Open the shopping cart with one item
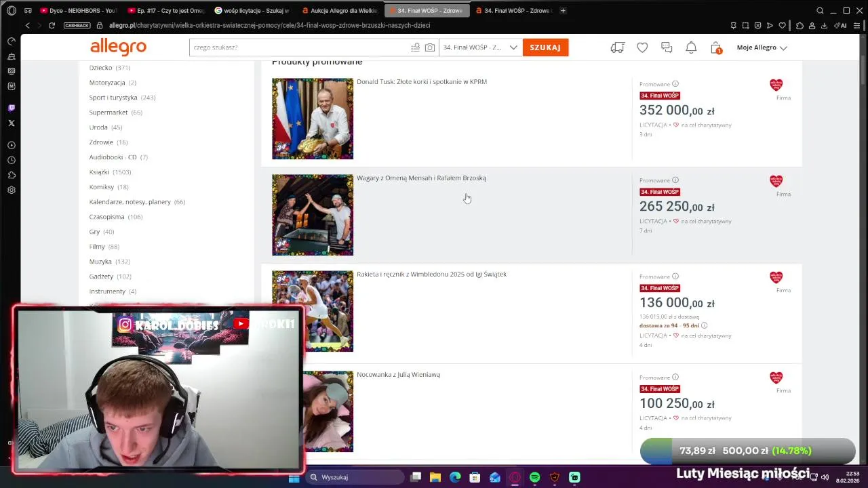The height and width of the screenshot is (488, 868). click(x=716, y=47)
